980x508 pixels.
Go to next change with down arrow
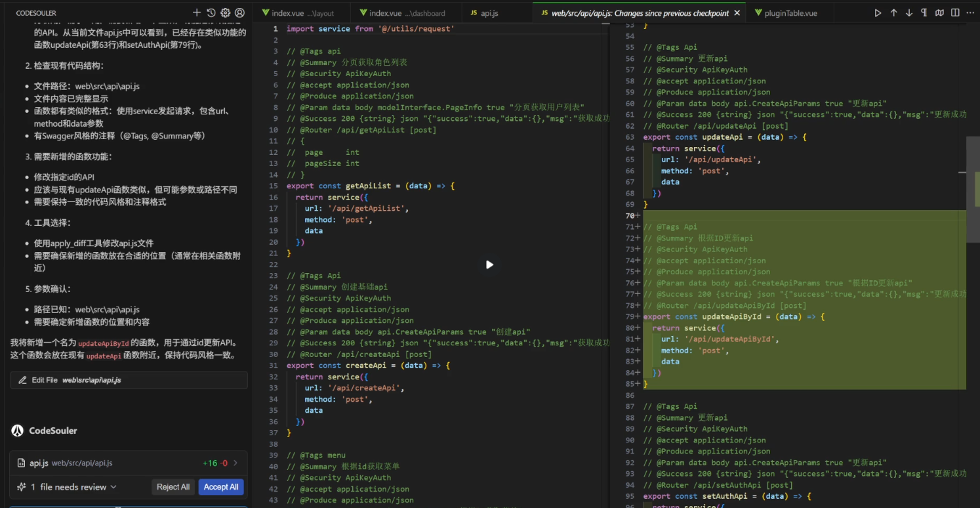click(x=909, y=13)
